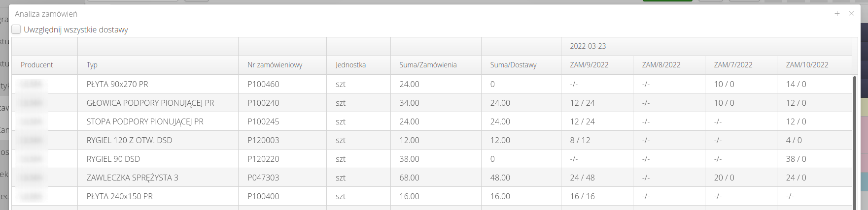
Task: Close the Analiza zamówień dialog
Action: click(851, 14)
